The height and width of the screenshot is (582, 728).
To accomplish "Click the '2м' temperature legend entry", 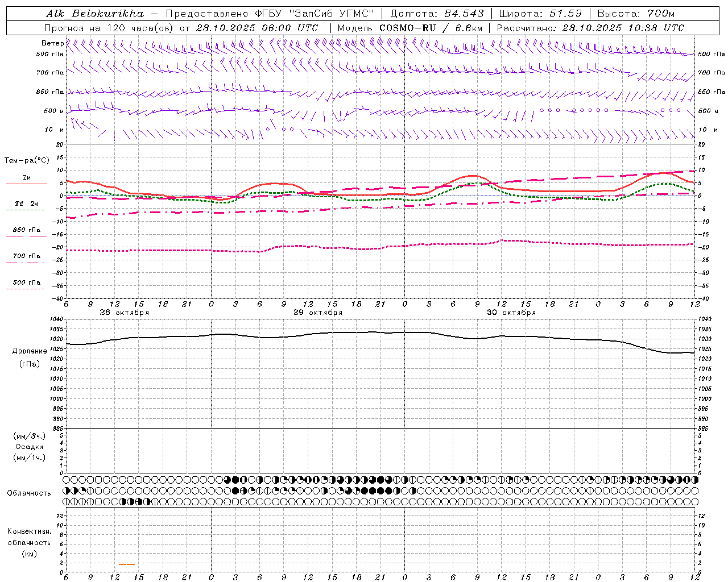I will coord(27,178).
